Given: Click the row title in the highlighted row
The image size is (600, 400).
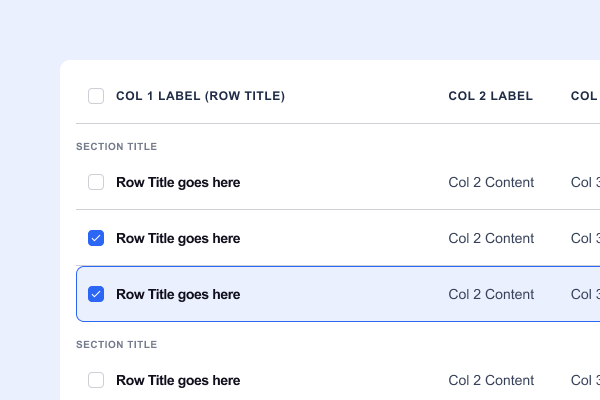Looking at the screenshot, I should pos(178,294).
